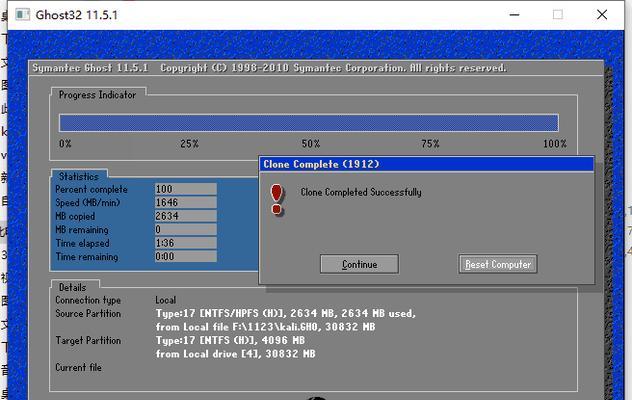Select the Time elapsed value 1:36

coord(185,243)
